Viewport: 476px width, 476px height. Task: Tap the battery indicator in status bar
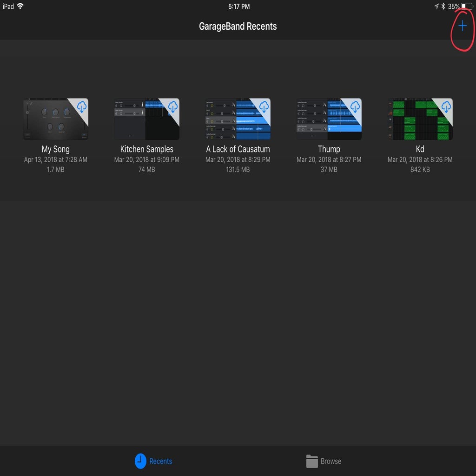click(x=467, y=7)
